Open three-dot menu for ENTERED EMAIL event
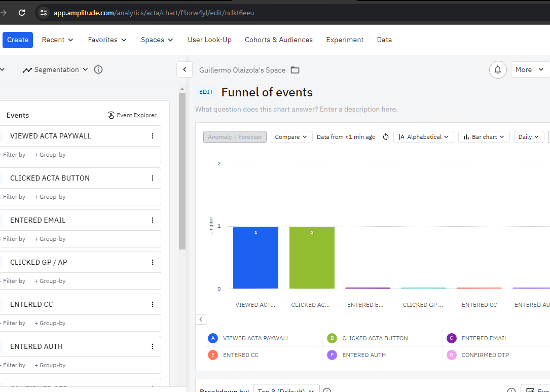The width and height of the screenshot is (550, 392). click(153, 220)
